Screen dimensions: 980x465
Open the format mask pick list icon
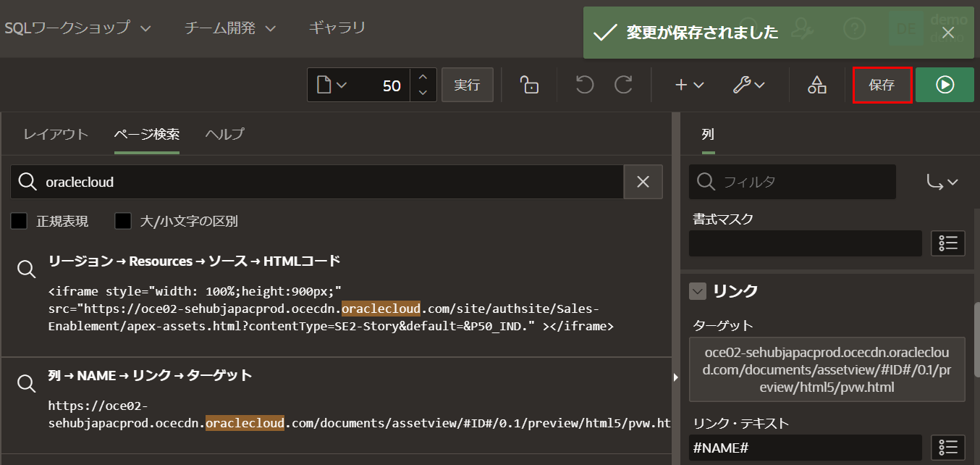tap(947, 243)
